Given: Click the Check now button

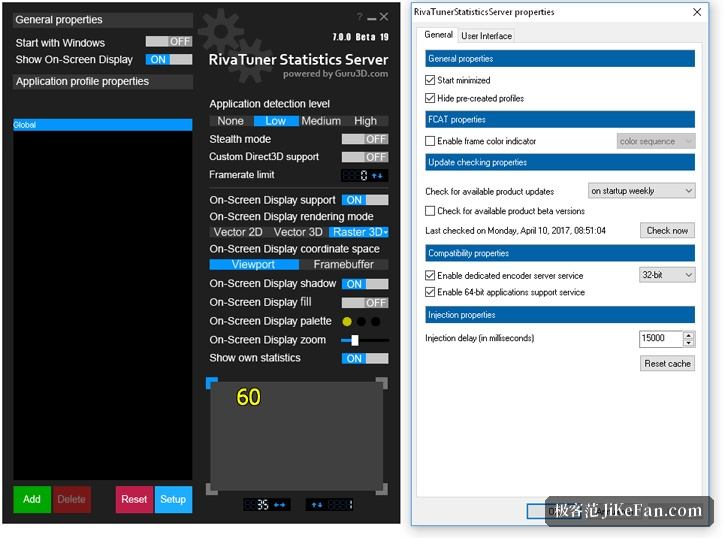Looking at the screenshot, I should 667,230.
